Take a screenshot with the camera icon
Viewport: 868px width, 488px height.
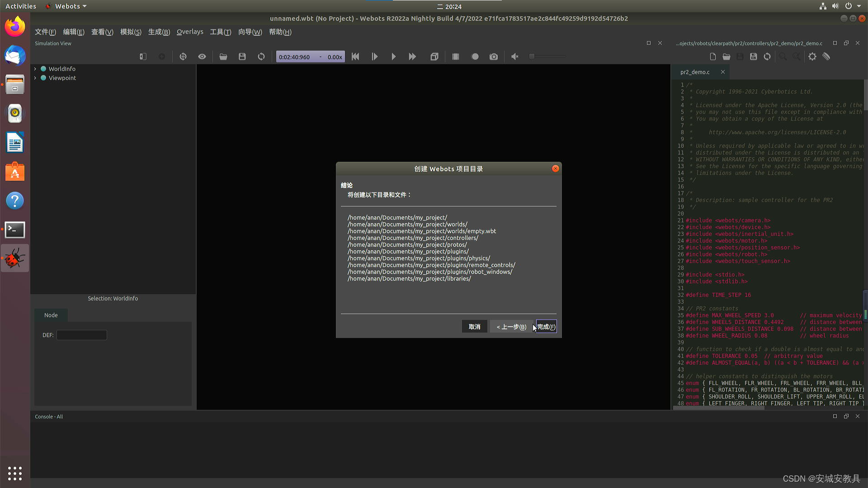coord(494,56)
